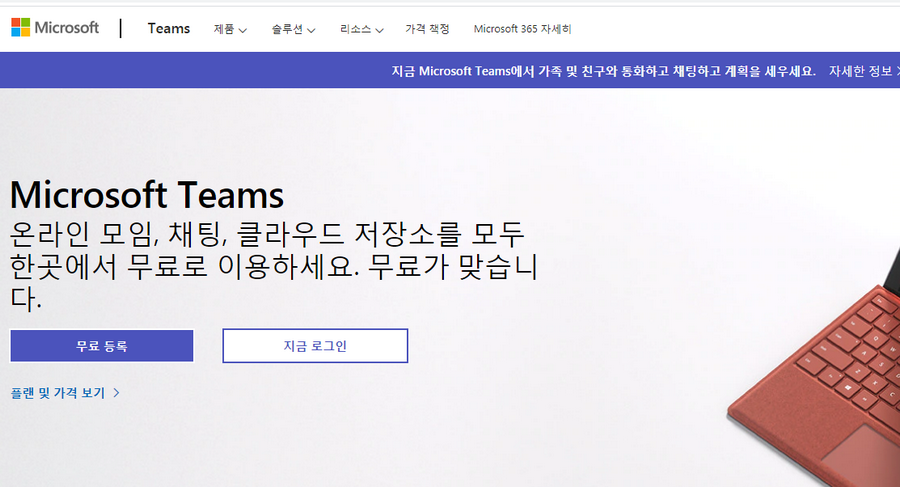Click the Microsoft Teams headline text
The image size is (900, 487).
(147, 195)
